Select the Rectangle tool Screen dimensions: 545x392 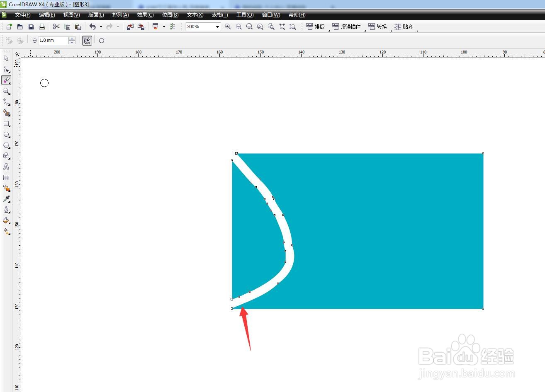pos(6,123)
